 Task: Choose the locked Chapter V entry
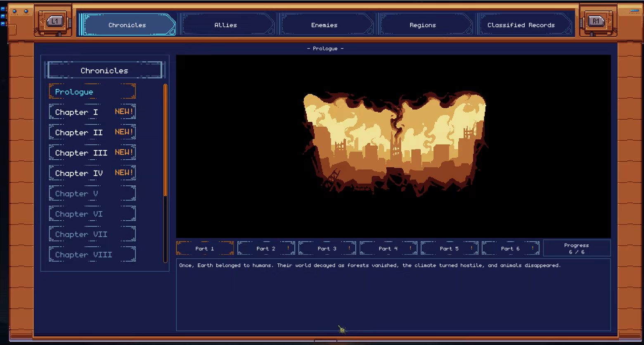92,194
